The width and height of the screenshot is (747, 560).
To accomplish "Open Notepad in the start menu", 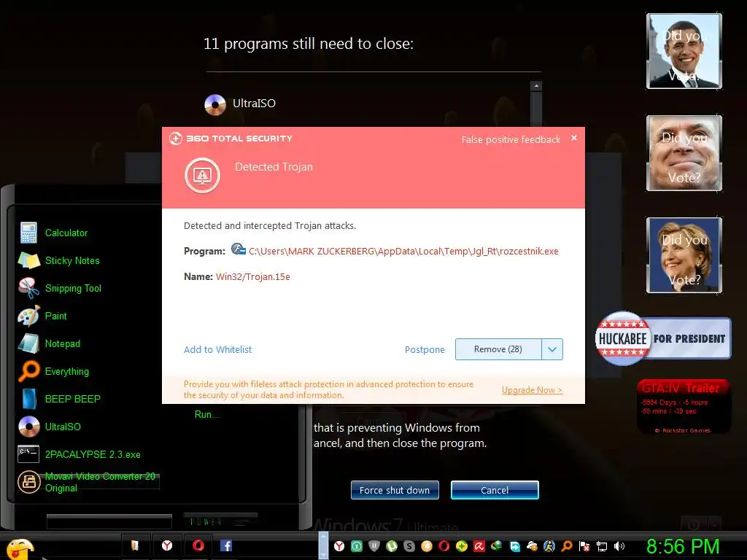I will coord(50,343).
